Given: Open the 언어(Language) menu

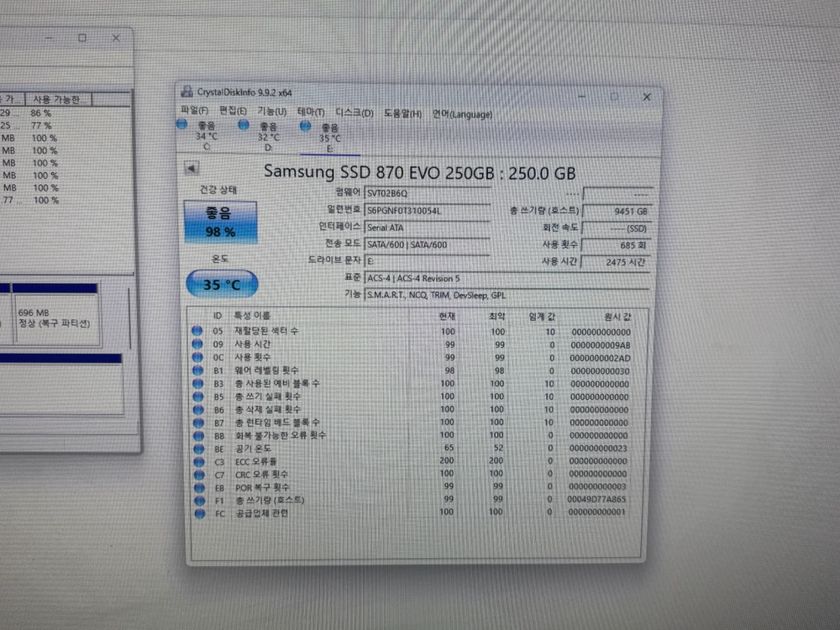Looking at the screenshot, I should point(462,114).
